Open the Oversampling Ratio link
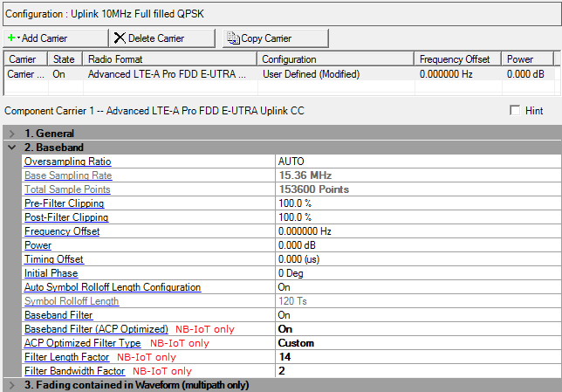Image resolution: width=562 pixels, height=392 pixels. coord(68,162)
